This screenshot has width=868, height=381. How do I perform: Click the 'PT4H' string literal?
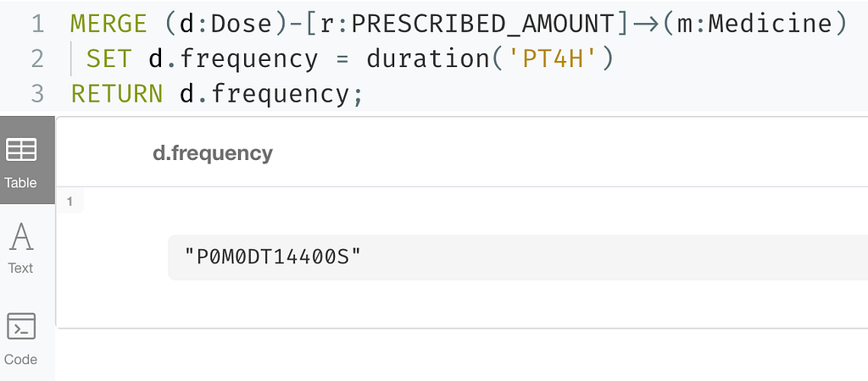554,58
